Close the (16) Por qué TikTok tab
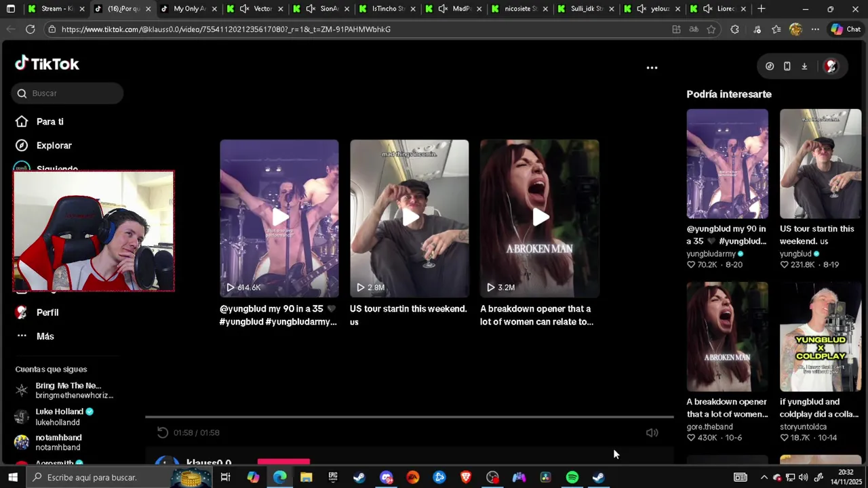868x488 pixels. pos(149,9)
